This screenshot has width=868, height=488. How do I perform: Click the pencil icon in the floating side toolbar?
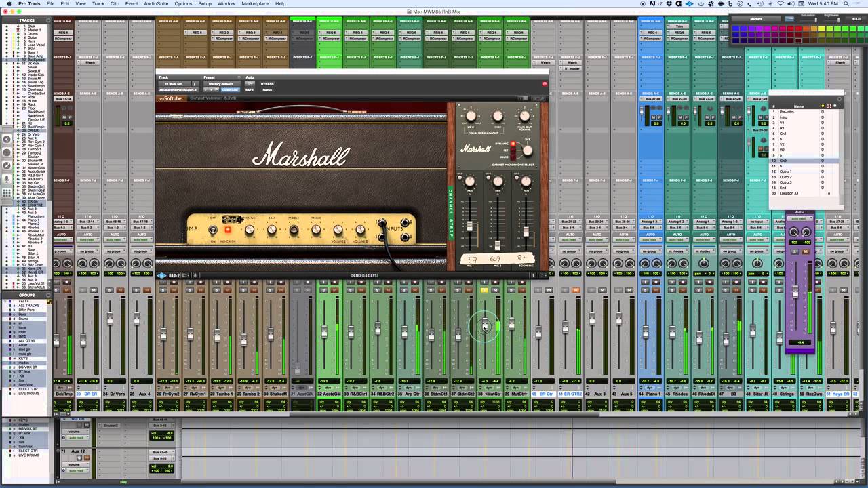tap(7, 166)
